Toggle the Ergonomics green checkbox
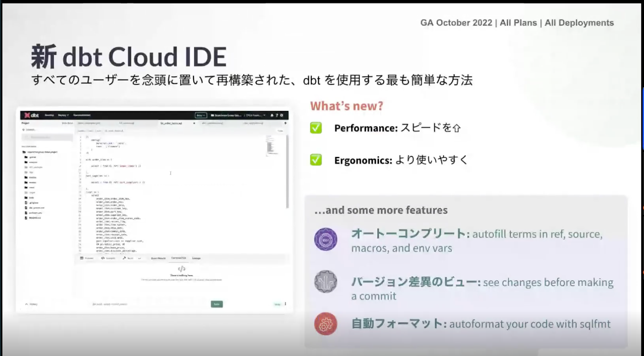 [x=316, y=160]
